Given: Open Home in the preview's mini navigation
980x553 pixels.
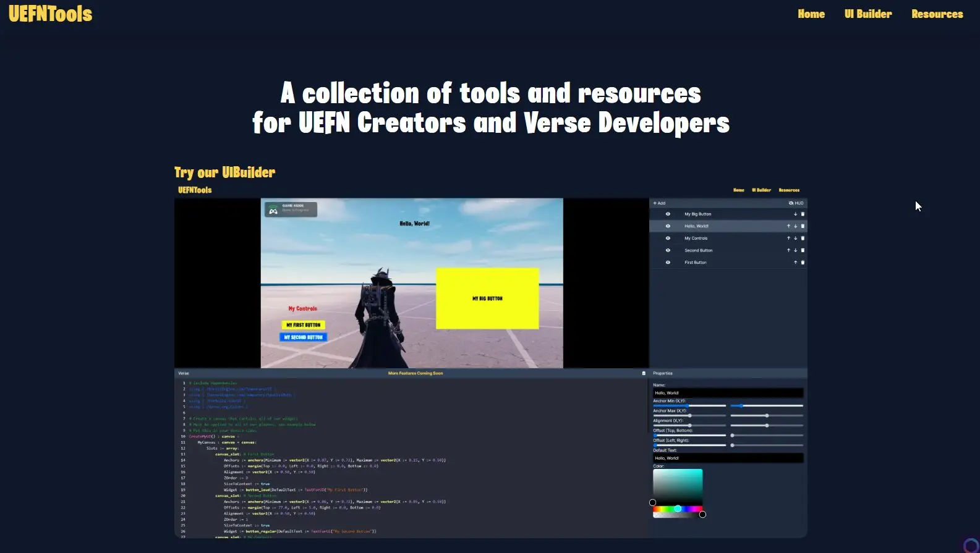Looking at the screenshot, I should [739, 190].
